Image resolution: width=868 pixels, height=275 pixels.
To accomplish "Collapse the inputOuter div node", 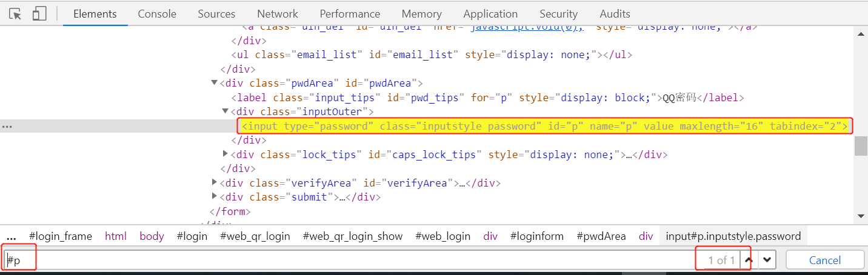I will 225,111.
